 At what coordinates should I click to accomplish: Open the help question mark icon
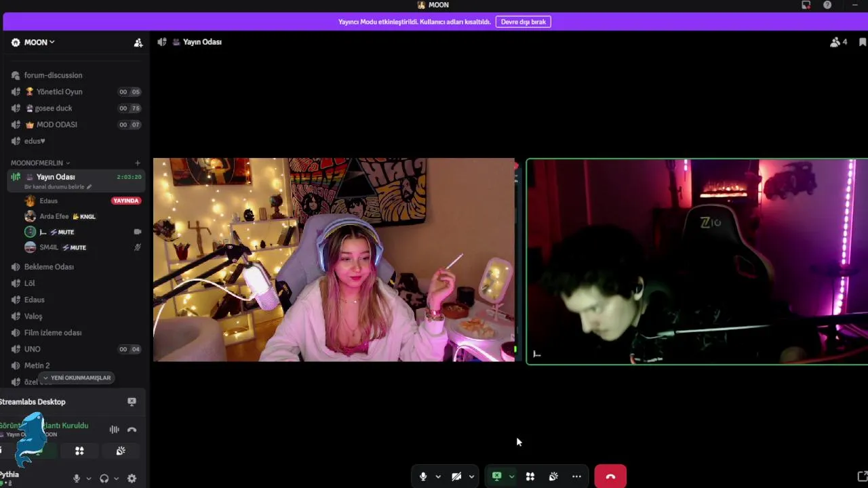point(827,5)
